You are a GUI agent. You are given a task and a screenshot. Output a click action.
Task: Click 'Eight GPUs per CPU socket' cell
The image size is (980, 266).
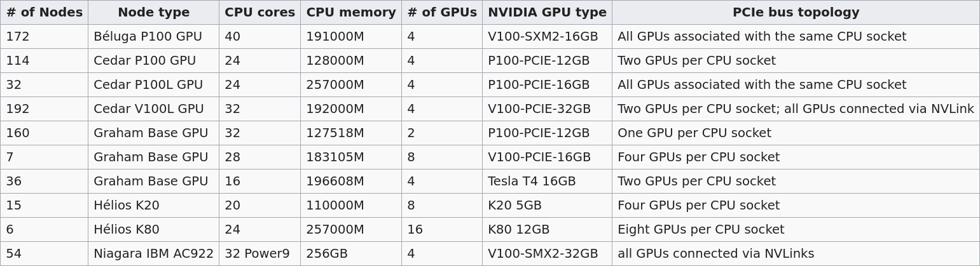(796, 230)
